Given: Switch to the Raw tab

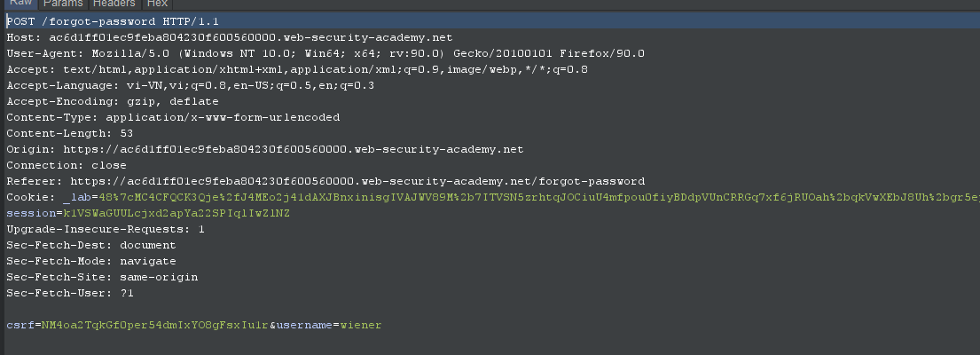Looking at the screenshot, I should tap(19, 4).
